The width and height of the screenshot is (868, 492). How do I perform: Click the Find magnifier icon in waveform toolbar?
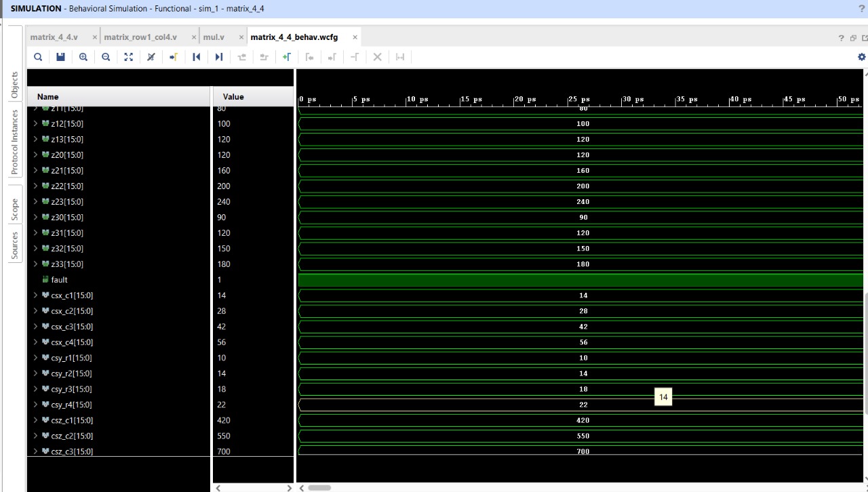coord(38,57)
